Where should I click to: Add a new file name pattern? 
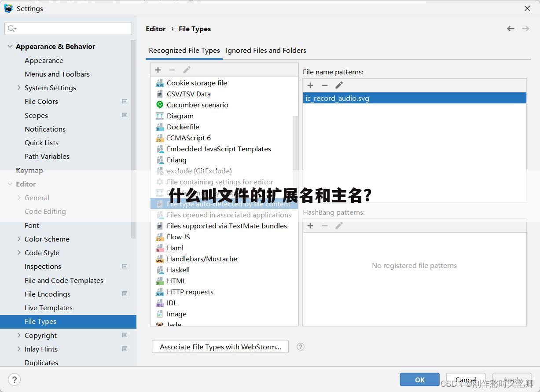[x=310, y=85]
